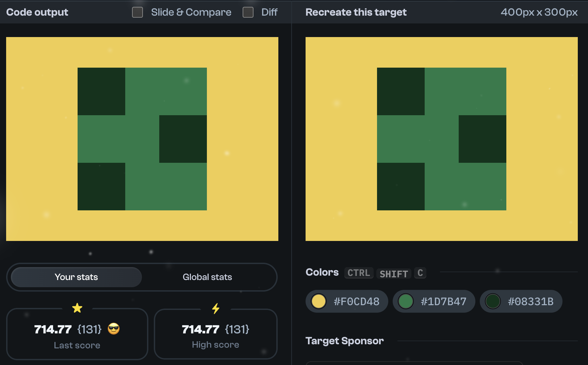Click the Recreate this target heading

(356, 12)
